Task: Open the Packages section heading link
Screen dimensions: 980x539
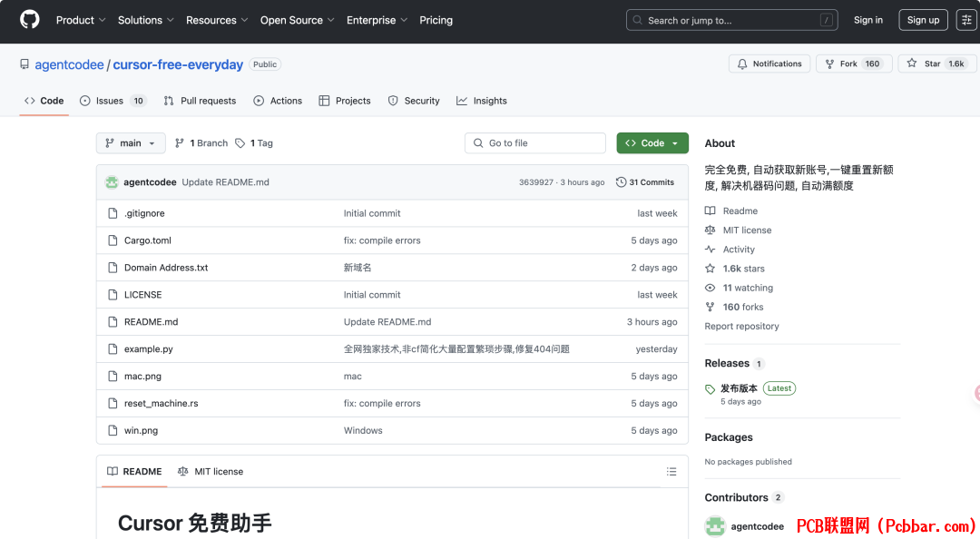Action: click(729, 437)
